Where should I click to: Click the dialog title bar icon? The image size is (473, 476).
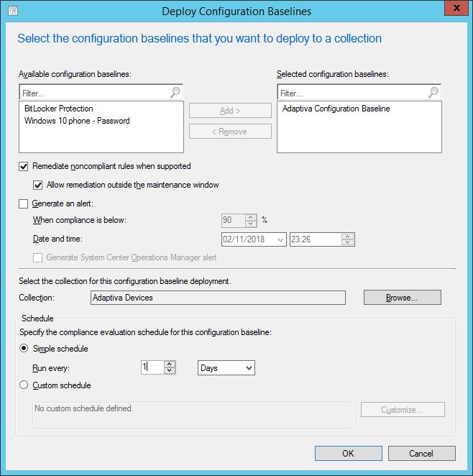13,12
